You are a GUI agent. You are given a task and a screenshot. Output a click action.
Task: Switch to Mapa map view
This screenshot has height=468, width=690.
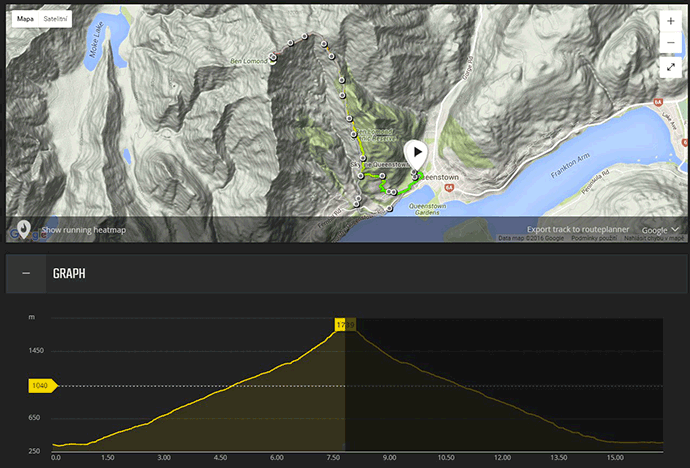25,19
